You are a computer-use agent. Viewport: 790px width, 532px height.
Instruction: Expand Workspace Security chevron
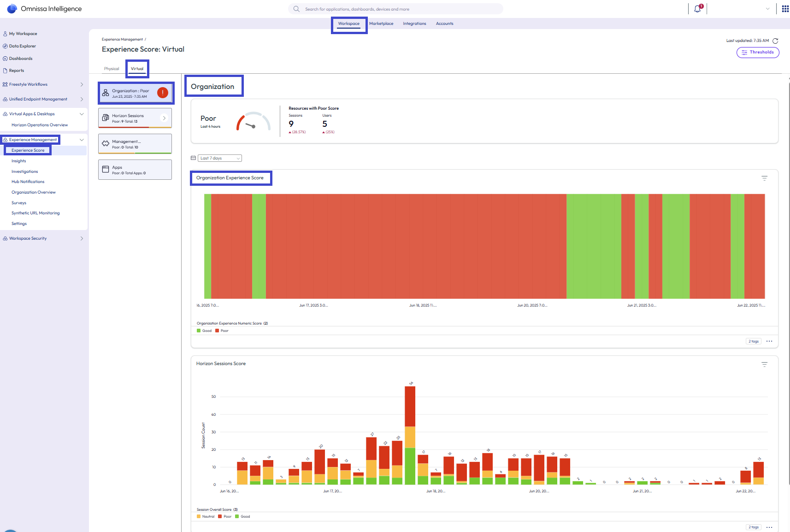pyautogui.click(x=82, y=238)
